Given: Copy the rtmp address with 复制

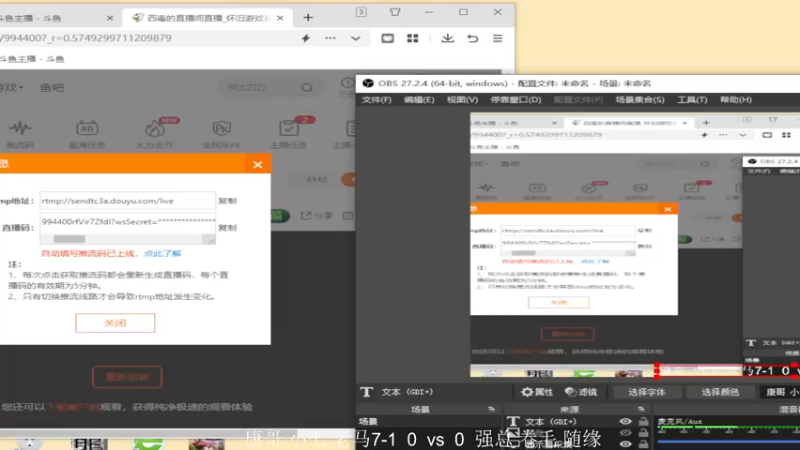Looking at the screenshot, I should coord(227,201).
